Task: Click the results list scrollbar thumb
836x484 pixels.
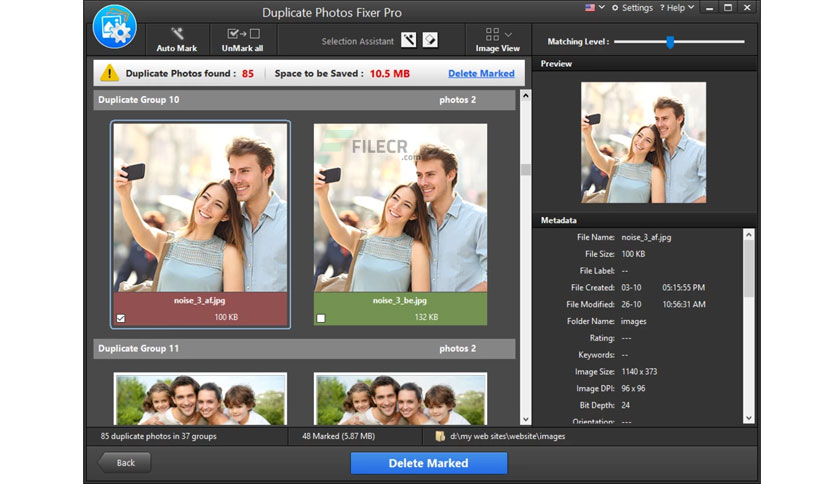Action: click(x=526, y=170)
